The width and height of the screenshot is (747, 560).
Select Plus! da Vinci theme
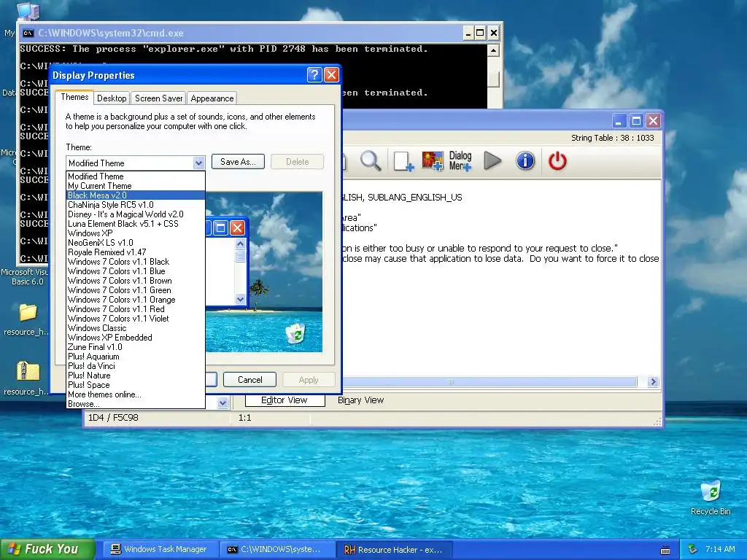pos(135,366)
